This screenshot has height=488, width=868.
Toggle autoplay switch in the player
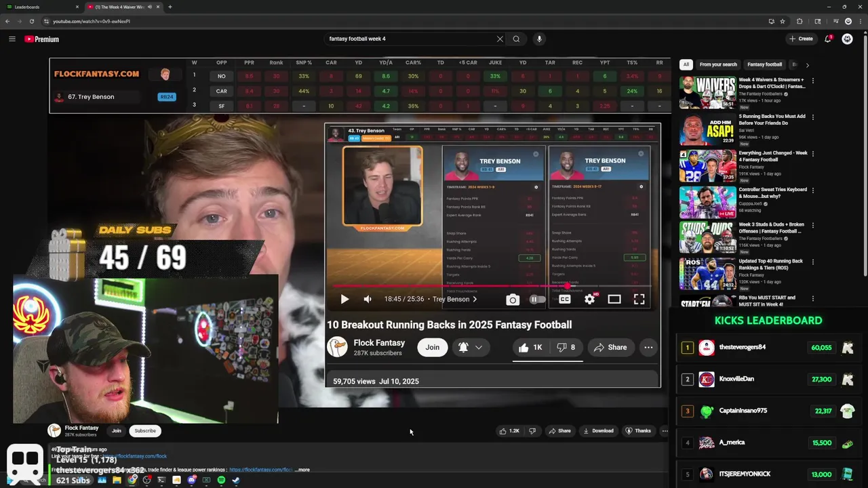[537, 300]
